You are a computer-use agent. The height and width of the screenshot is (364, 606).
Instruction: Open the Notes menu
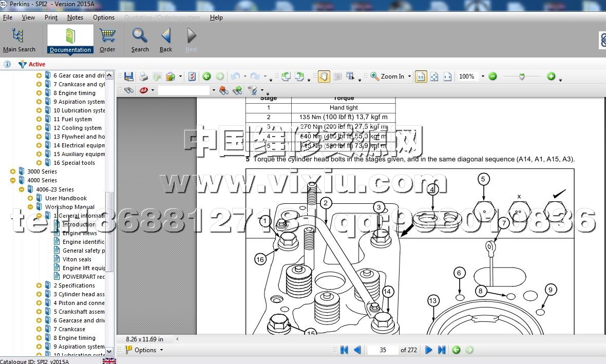75,17
